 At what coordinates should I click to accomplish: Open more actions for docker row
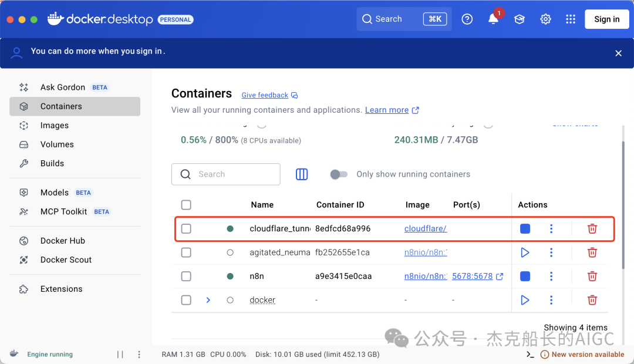551,300
